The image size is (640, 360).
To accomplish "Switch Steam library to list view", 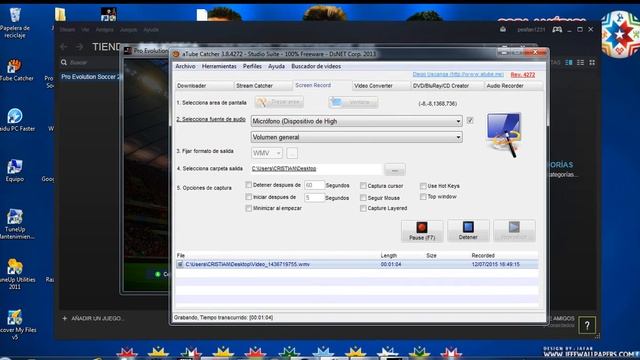I will click(x=580, y=62).
